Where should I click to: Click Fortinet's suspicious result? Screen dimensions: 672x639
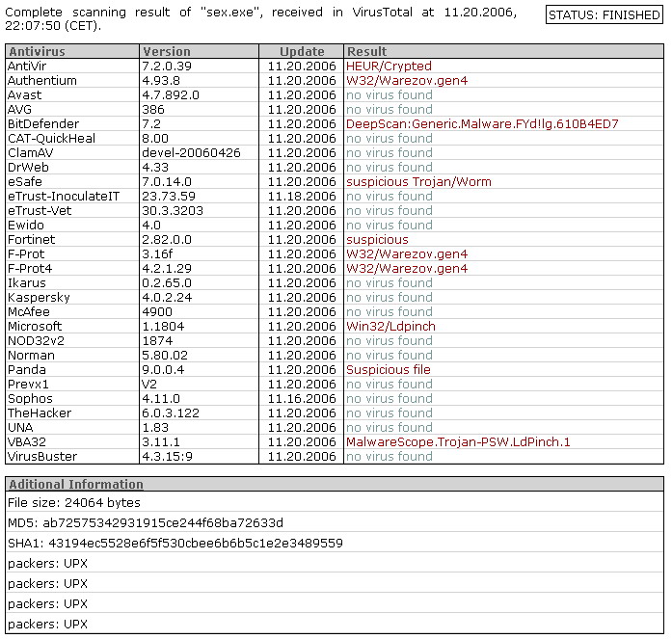click(x=377, y=240)
